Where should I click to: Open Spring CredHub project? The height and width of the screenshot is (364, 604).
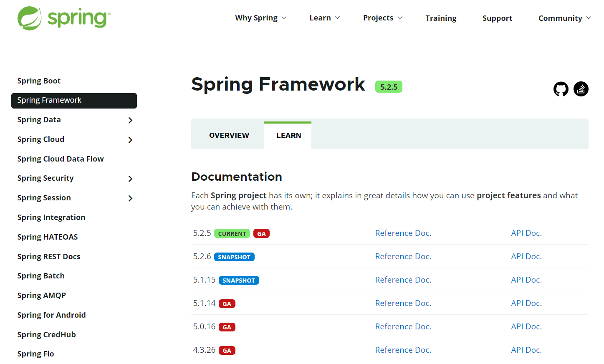click(46, 335)
